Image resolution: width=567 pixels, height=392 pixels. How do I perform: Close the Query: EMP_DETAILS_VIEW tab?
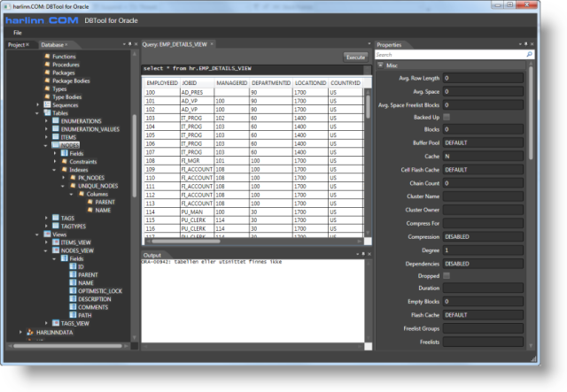pyautogui.click(x=212, y=44)
